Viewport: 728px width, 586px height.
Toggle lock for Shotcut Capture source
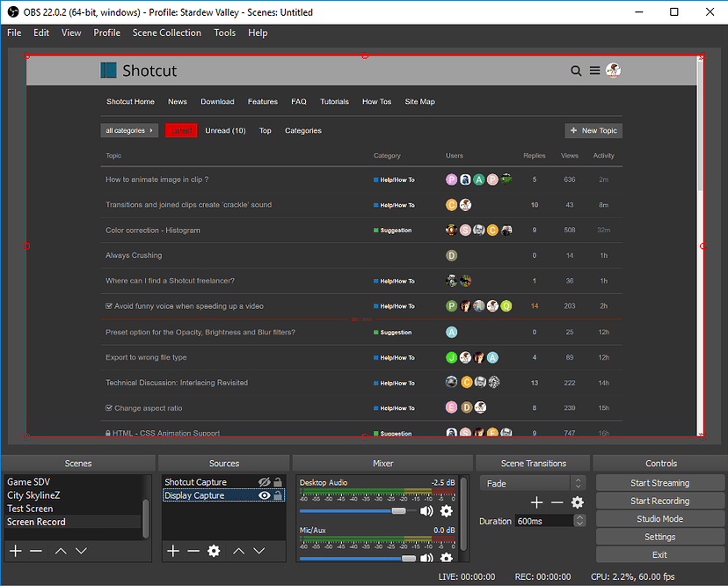(278, 482)
